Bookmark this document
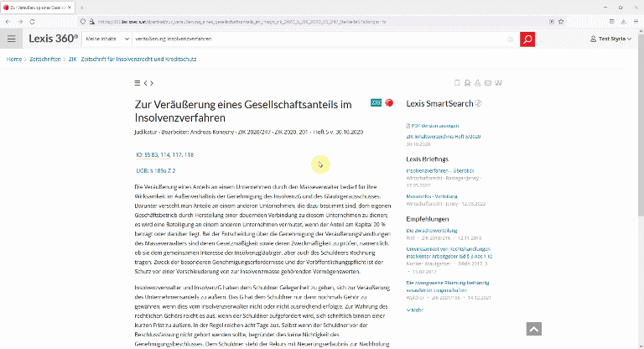This screenshot has width=644, height=349. (x=457, y=83)
